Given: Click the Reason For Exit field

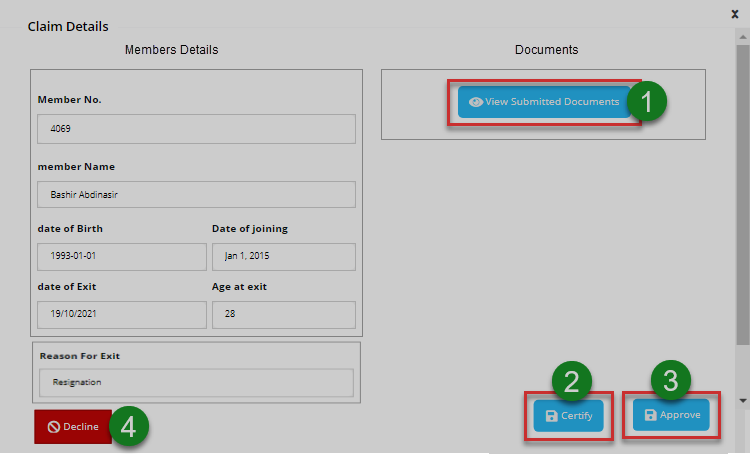Looking at the screenshot, I should coord(196,382).
